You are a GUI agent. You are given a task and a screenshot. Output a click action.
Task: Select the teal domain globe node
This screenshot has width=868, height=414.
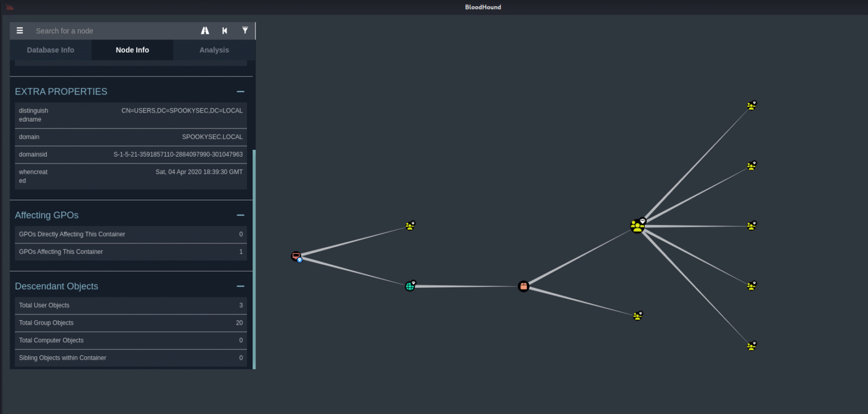[410, 286]
